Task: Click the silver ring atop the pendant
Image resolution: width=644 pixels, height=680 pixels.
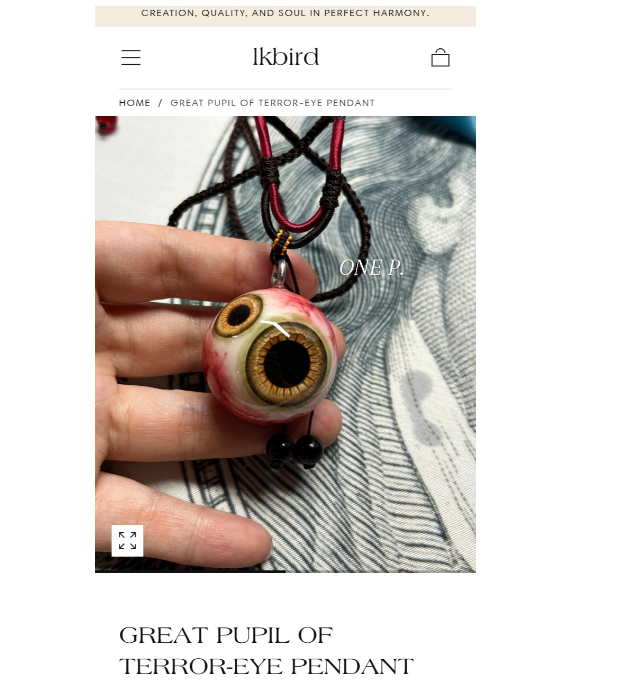Action: point(279,273)
